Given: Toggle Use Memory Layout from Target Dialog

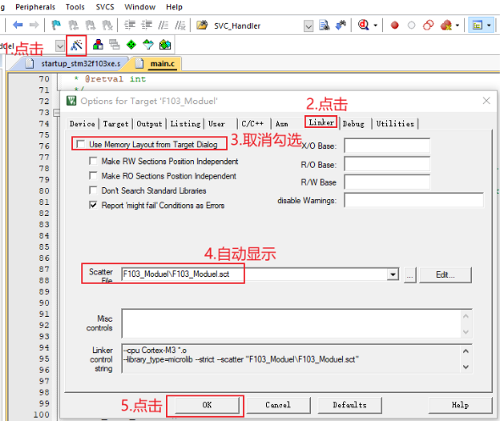Looking at the screenshot, I should coord(80,144).
